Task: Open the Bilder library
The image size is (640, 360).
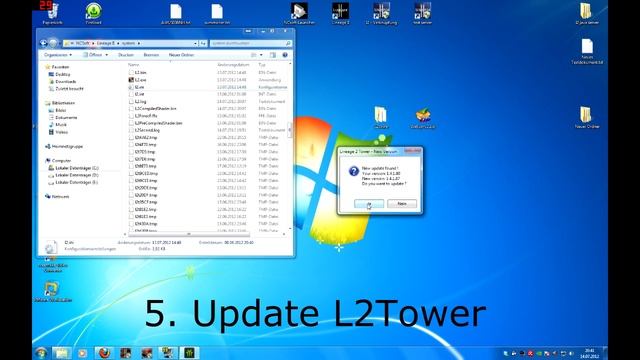Action: pos(60,110)
